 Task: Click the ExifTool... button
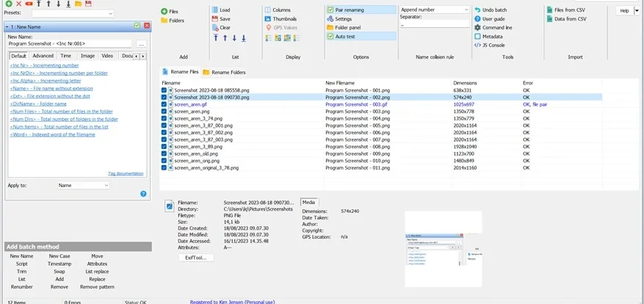196,258
